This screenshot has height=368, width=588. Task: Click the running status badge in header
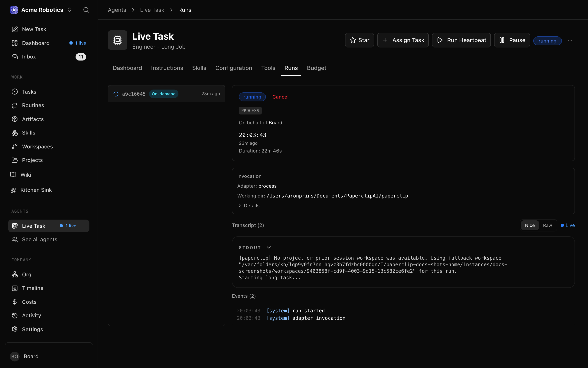547,41
